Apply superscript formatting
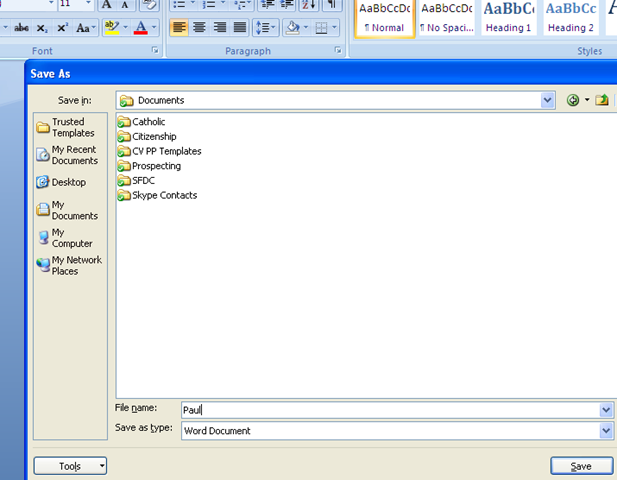The width and height of the screenshot is (617, 480). (x=62, y=28)
